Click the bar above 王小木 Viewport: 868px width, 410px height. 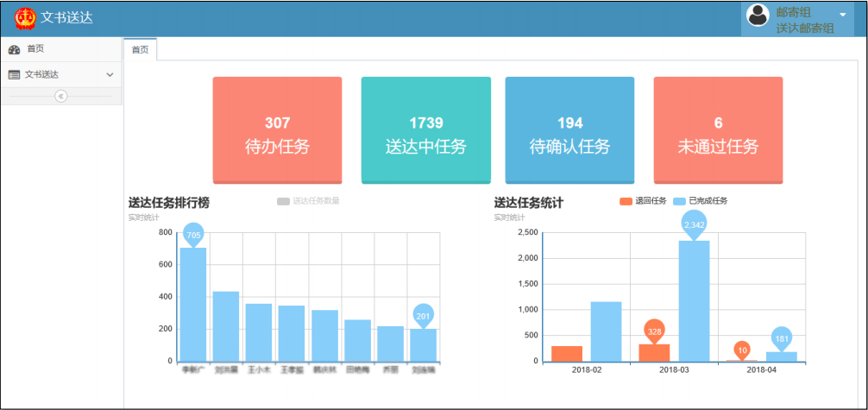pyautogui.click(x=259, y=332)
